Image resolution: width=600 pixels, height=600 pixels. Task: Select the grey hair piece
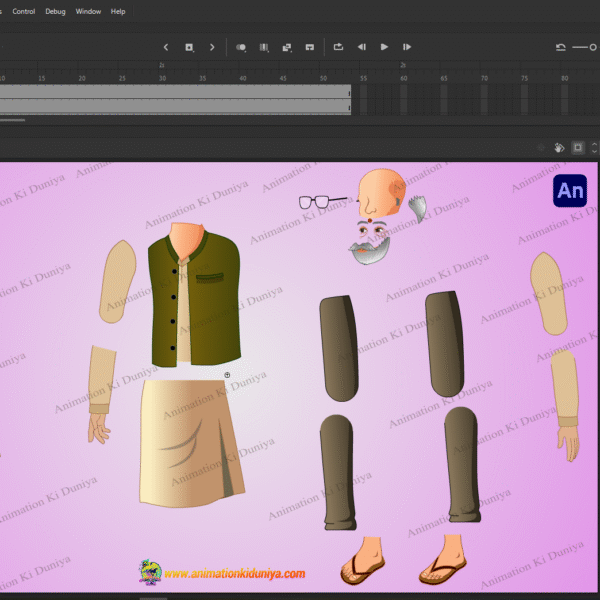(418, 208)
